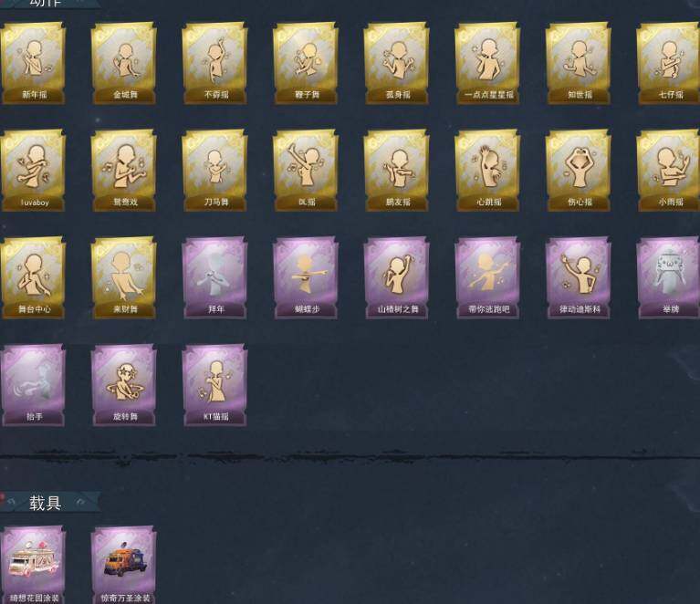Choose the 心跳摇 emote card
The height and width of the screenshot is (604, 700).
[x=487, y=170]
